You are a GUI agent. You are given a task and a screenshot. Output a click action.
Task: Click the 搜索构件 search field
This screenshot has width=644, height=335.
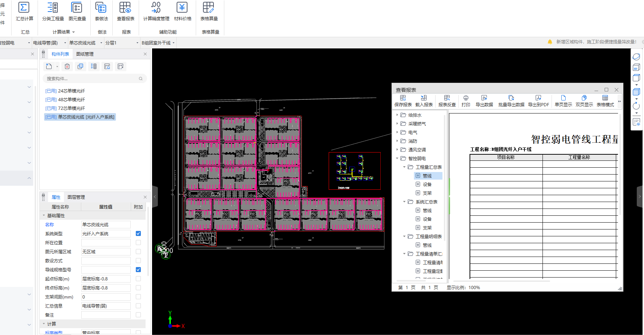point(95,78)
